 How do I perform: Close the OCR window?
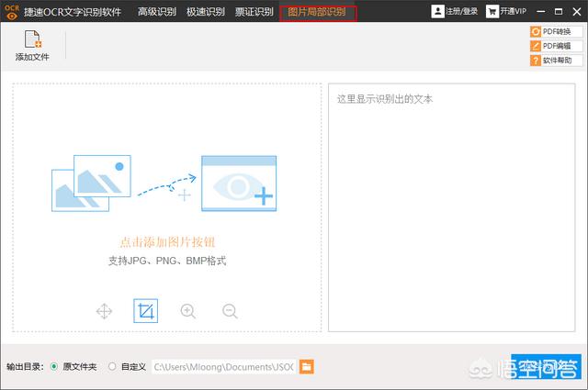point(577,12)
